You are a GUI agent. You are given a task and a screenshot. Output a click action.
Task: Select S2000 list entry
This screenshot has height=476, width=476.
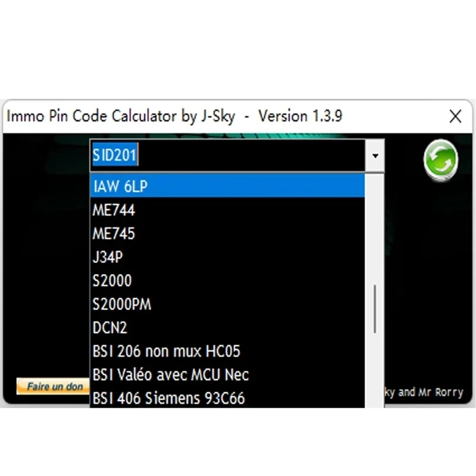coord(228,280)
